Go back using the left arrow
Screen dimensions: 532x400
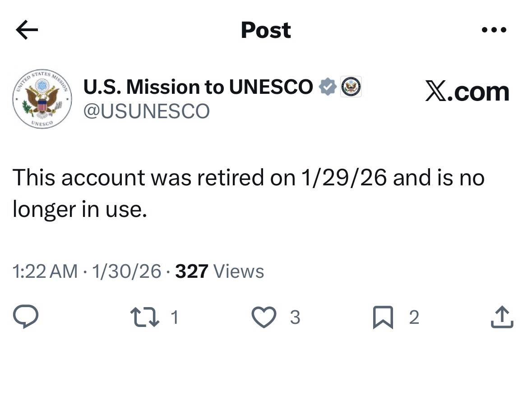tap(27, 30)
